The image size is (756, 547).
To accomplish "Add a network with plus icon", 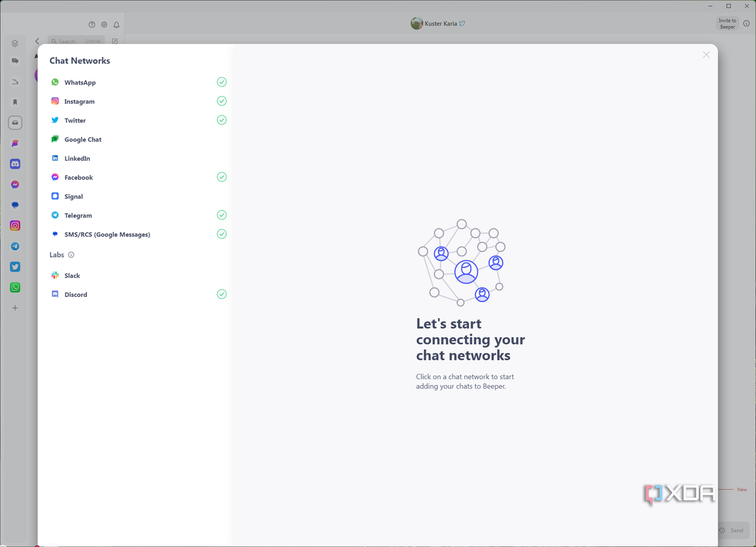I will (15, 308).
